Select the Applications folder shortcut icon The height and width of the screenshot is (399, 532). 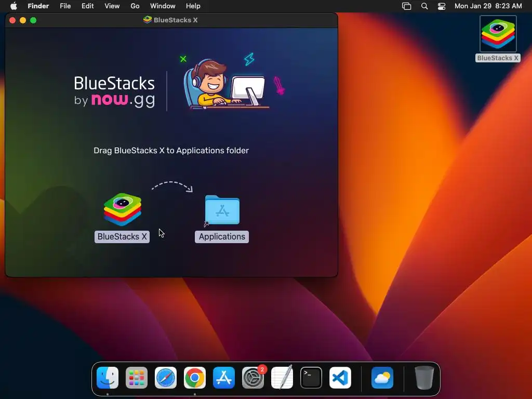[222, 210]
